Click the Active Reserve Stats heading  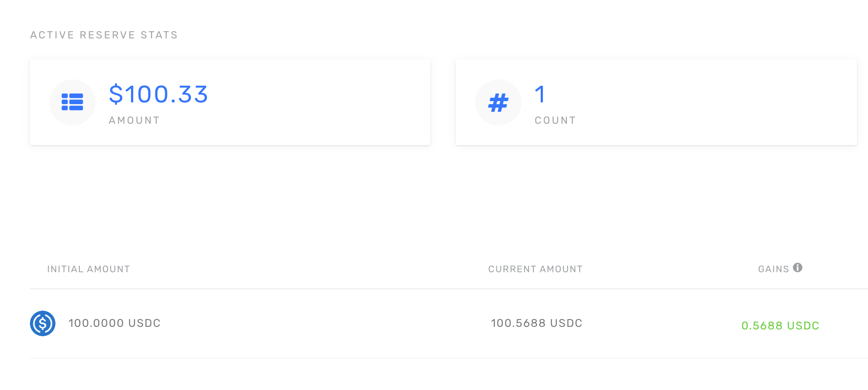point(104,35)
